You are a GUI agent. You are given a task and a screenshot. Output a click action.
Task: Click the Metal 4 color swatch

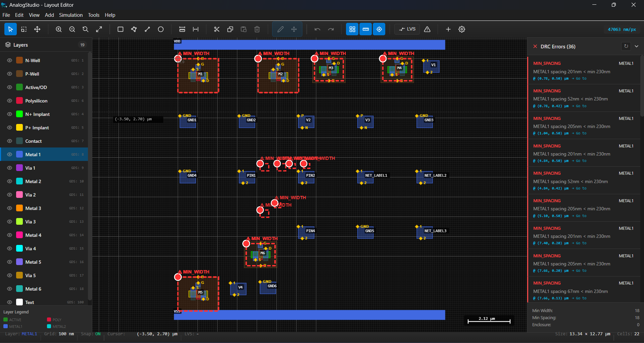point(19,235)
